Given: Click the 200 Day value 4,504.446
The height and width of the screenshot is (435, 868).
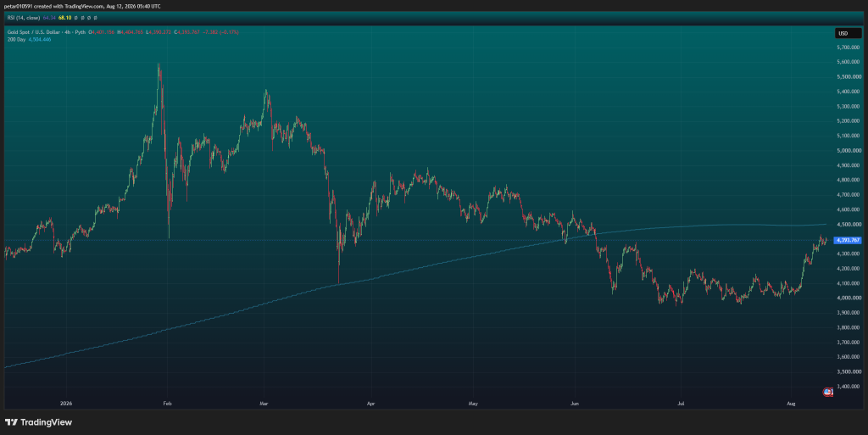Looking at the screenshot, I should coord(40,40).
